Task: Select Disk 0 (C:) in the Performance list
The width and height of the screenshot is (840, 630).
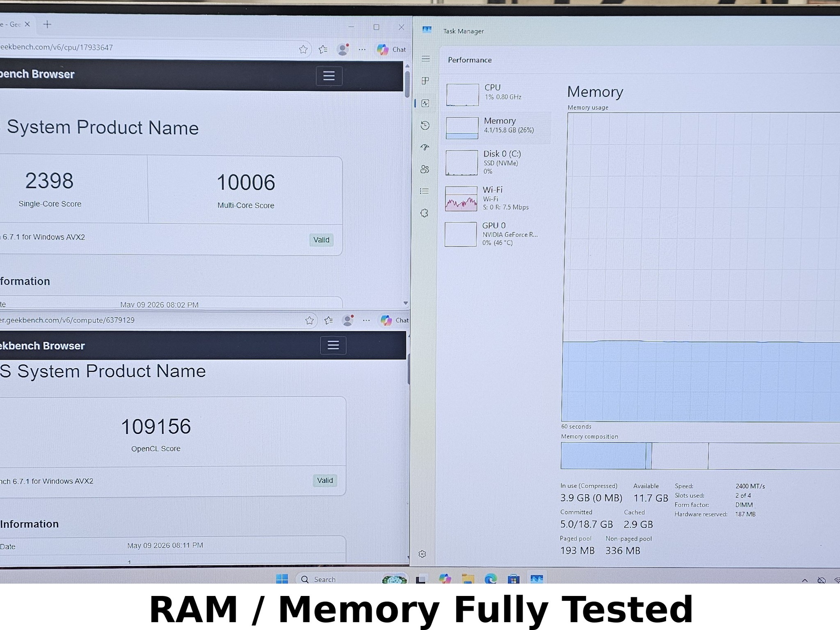Action: 496,162
